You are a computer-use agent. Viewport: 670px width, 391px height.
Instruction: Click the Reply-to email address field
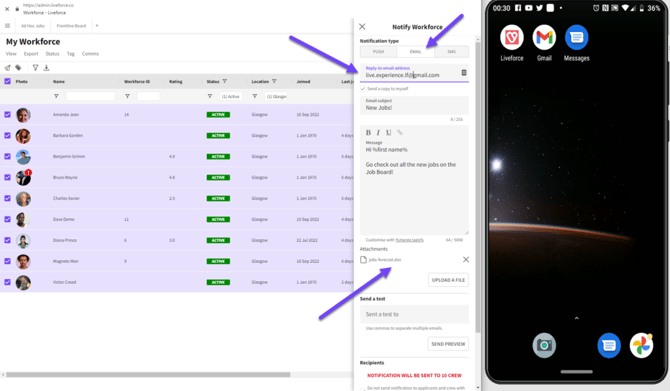point(414,73)
